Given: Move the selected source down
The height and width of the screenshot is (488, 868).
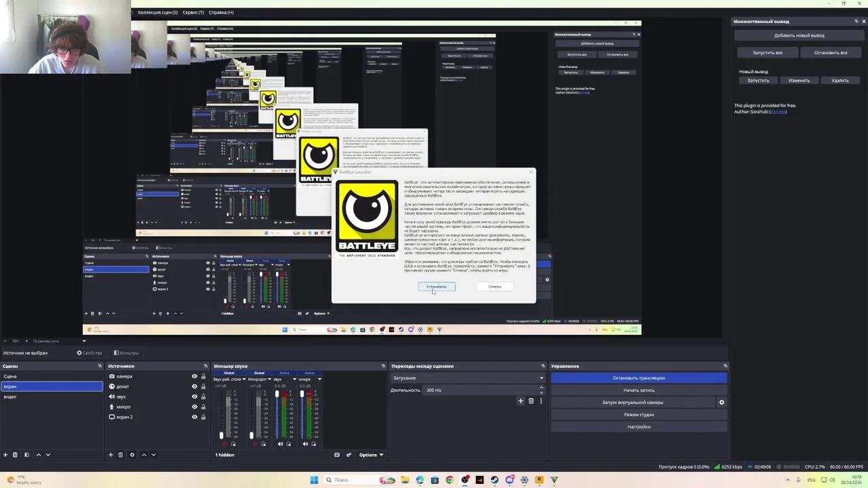Looking at the screenshot, I should click(x=153, y=455).
